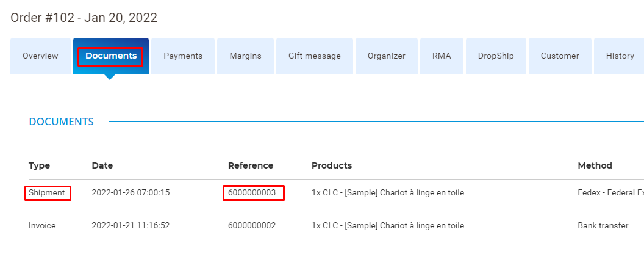The height and width of the screenshot is (265, 644).
Task: Select the Shipment type cell
Action: (x=47, y=192)
